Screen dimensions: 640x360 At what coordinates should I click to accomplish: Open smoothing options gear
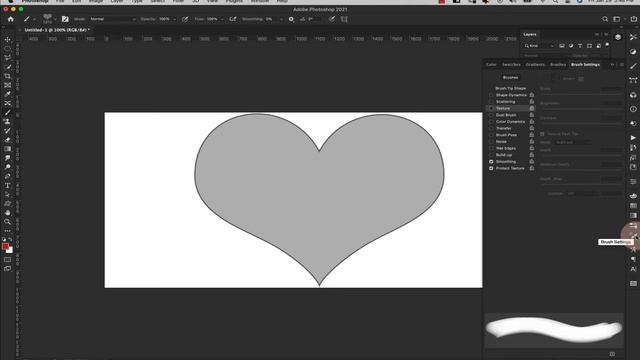point(291,19)
